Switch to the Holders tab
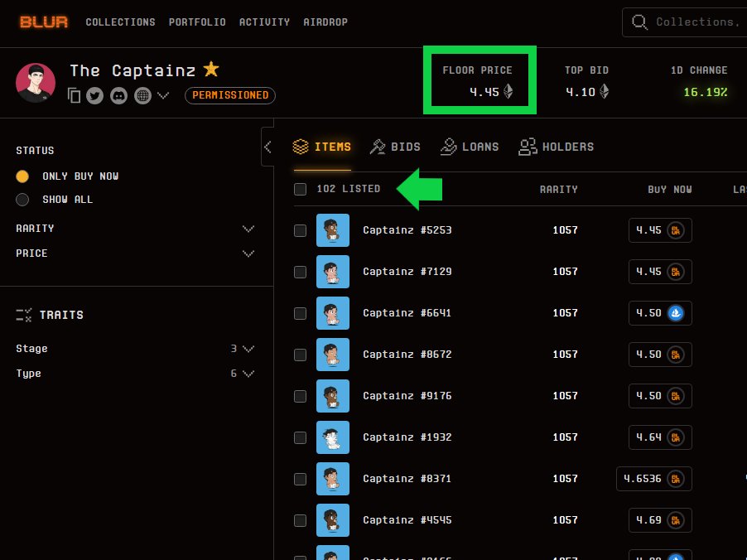This screenshot has height=560, width=747. tap(556, 147)
